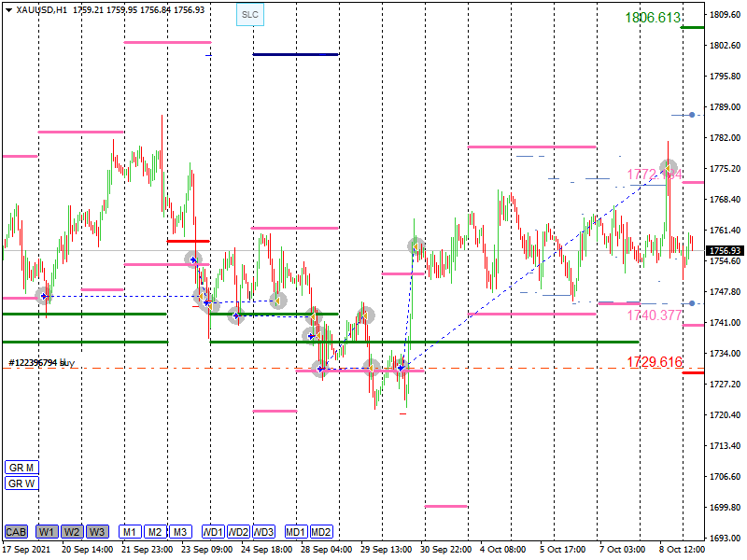Click the WD3 button
This screenshot has height=560, width=747.
(263, 531)
